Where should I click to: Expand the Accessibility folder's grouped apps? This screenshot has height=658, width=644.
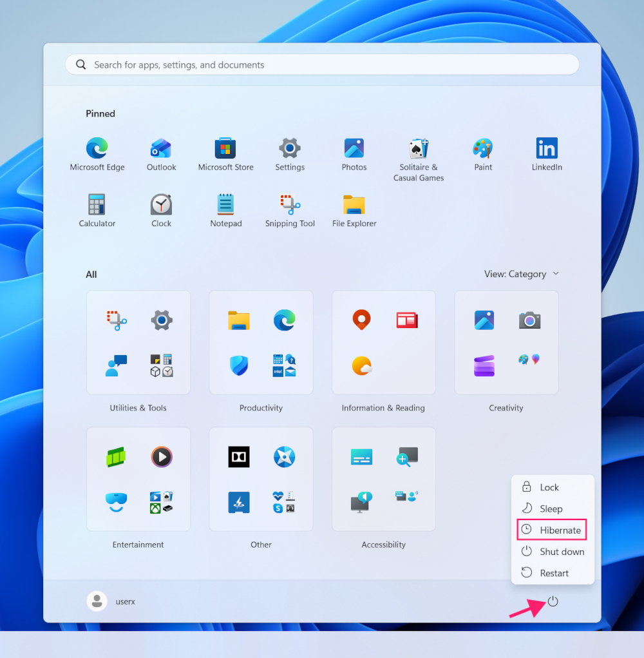click(407, 496)
